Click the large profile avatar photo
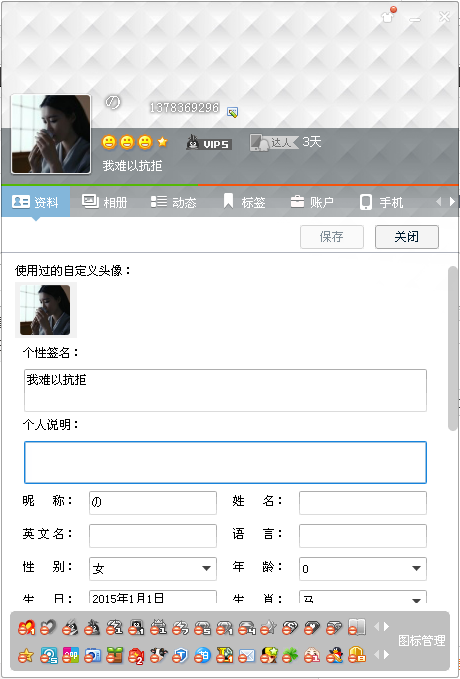 [51, 134]
